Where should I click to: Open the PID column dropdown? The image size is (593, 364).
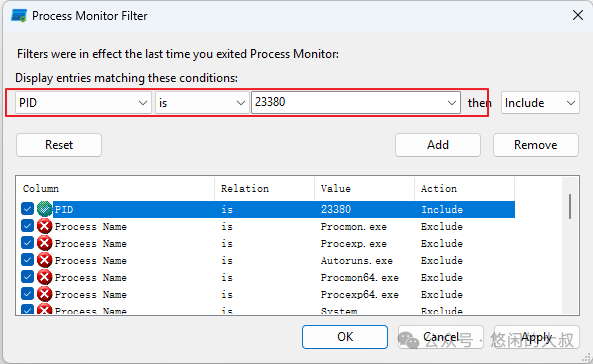(83, 103)
